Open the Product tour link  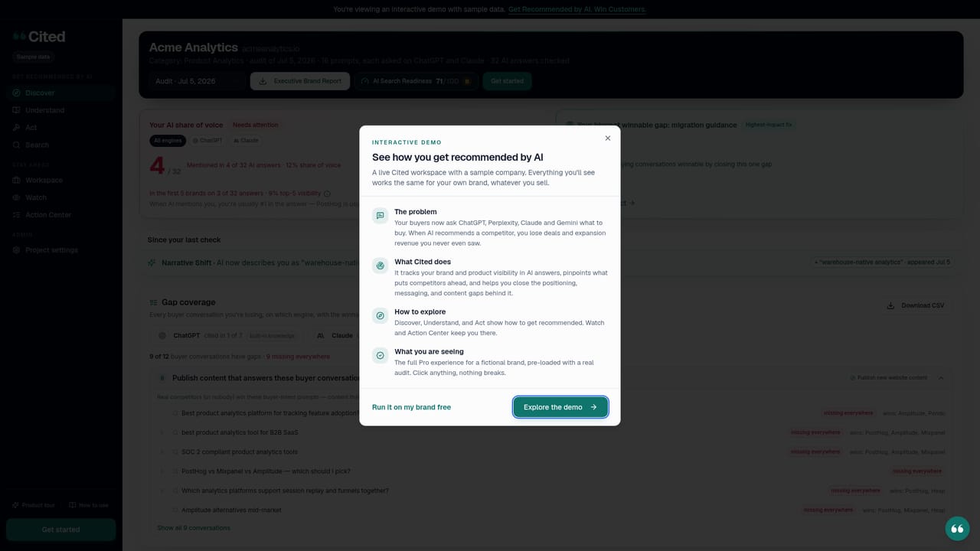point(34,505)
